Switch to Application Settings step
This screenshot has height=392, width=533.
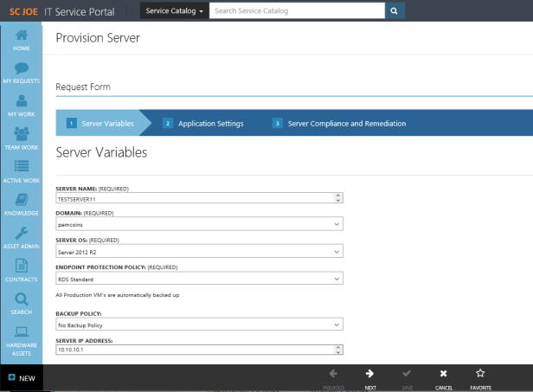(x=210, y=124)
